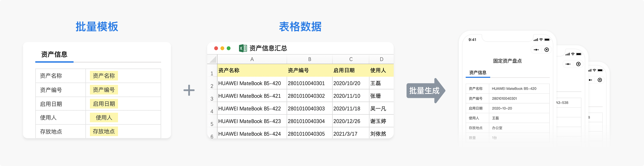Image resolution: width=644 pixels, height=166 pixels.
Task: Select cell HUAWEI MateBook B5-422
Action: pos(250,109)
